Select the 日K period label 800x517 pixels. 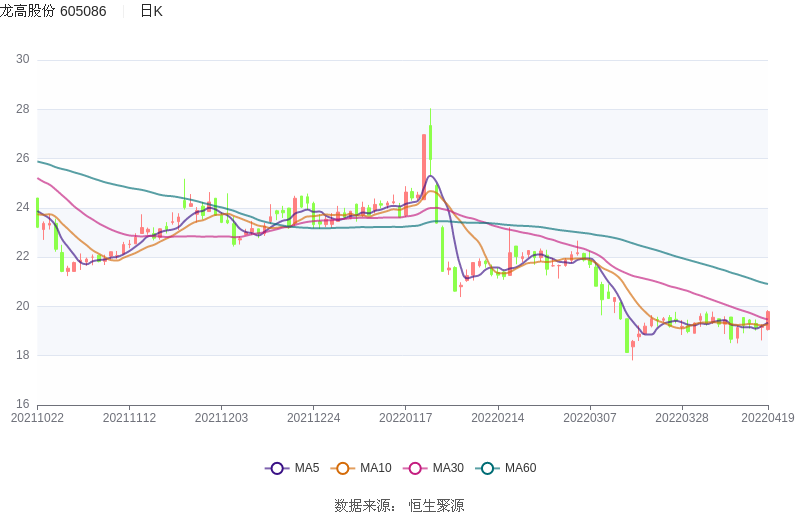151,11
